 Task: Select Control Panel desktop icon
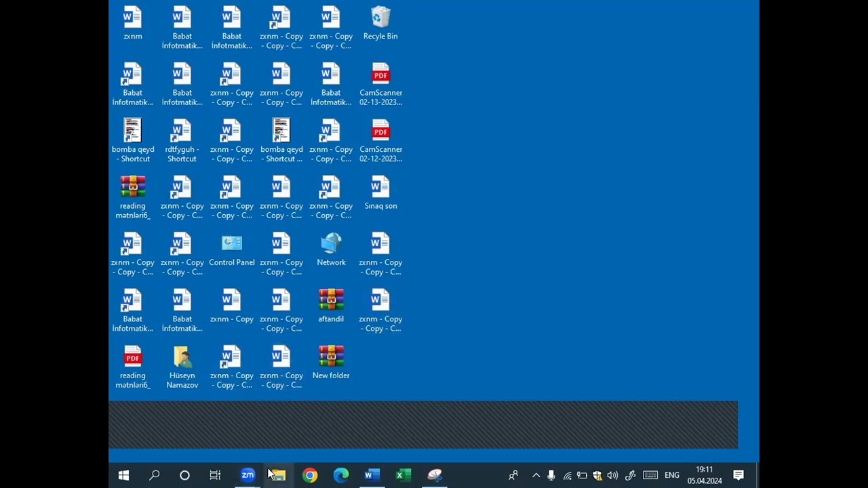232,250
